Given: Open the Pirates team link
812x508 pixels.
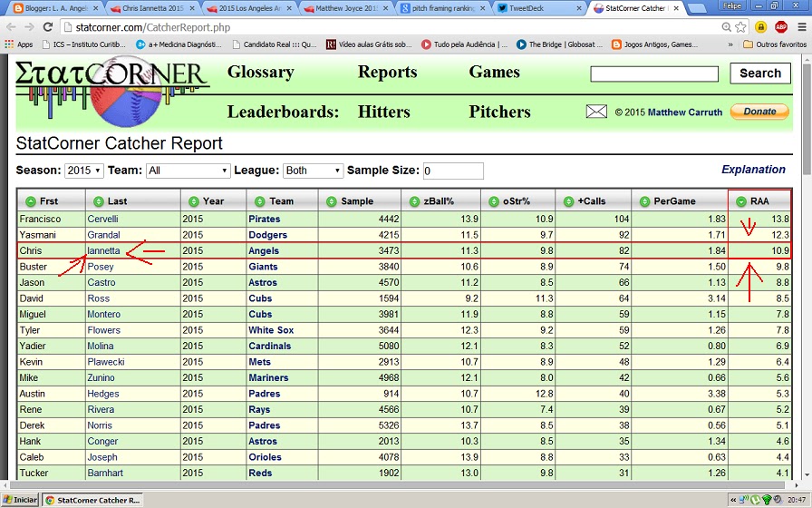Looking at the screenshot, I should click(264, 220).
